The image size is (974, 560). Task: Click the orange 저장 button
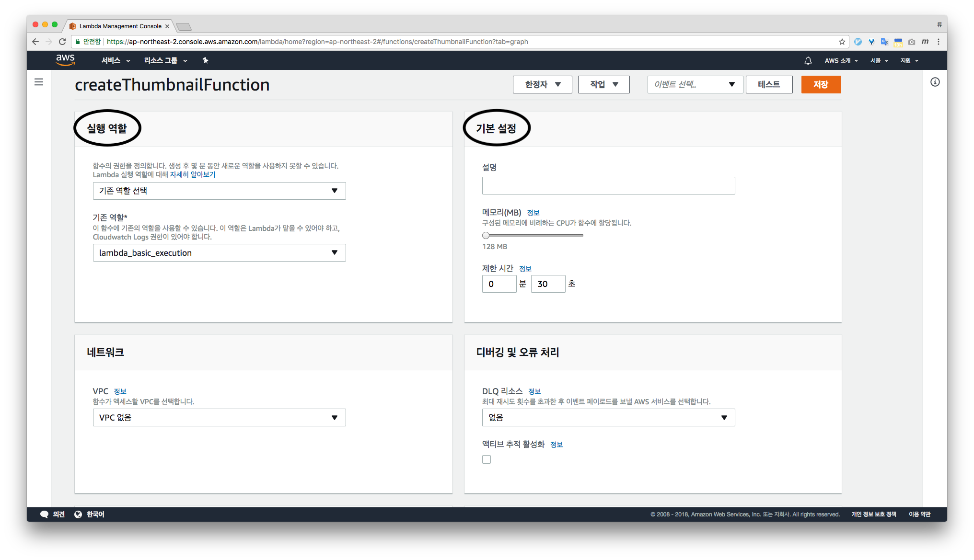coord(821,84)
